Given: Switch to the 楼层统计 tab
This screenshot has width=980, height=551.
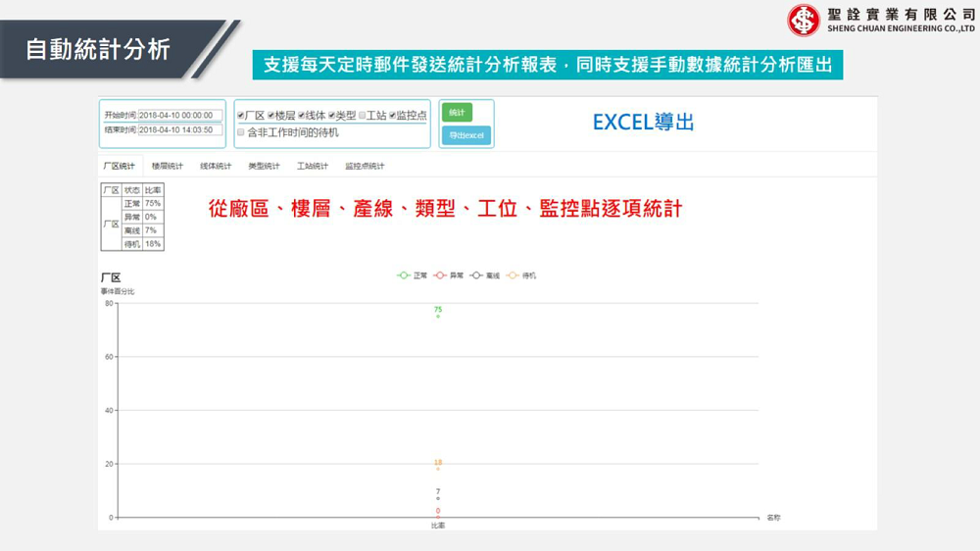Looking at the screenshot, I should click(168, 166).
